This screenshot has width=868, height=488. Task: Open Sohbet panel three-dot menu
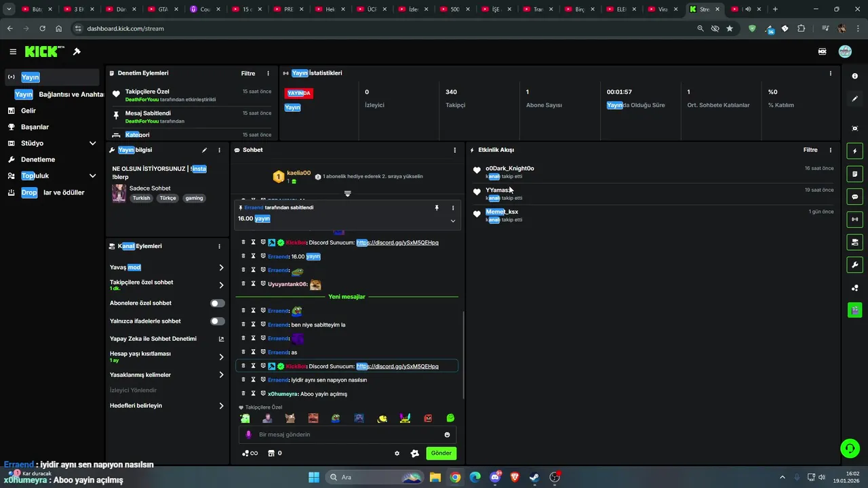pos(454,150)
